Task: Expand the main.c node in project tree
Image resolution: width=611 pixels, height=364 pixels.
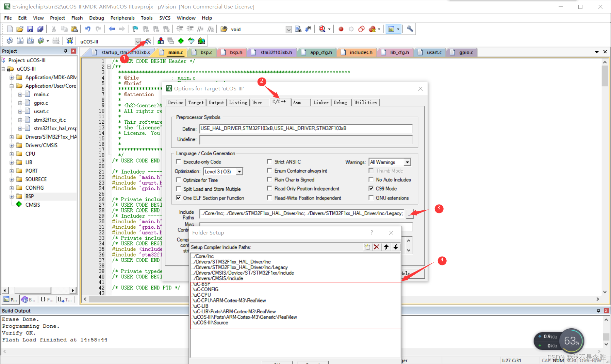Action: click(20, 94)
